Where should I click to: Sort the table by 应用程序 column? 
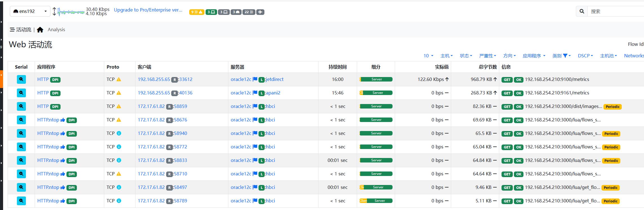46,67
